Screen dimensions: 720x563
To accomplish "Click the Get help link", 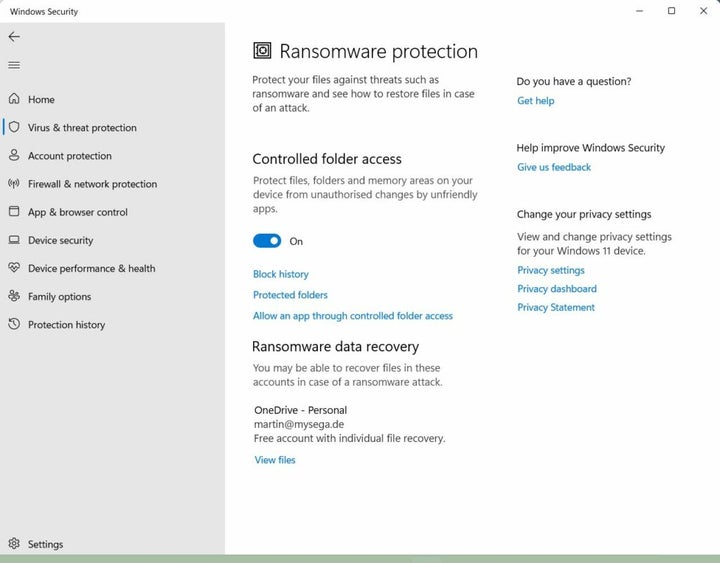I will coord(535,101).
